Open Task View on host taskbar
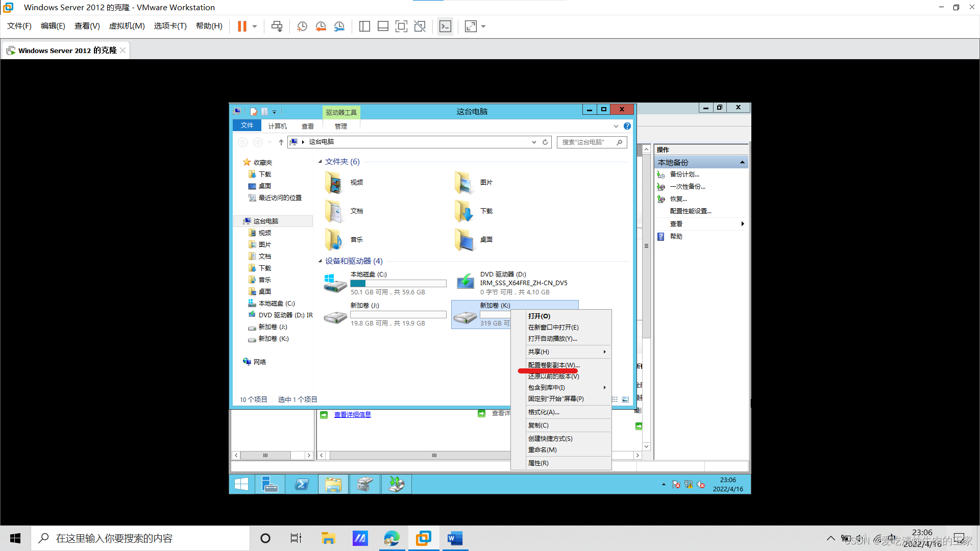The width and height of the screenshot is (980, 551). click(296, 538)
